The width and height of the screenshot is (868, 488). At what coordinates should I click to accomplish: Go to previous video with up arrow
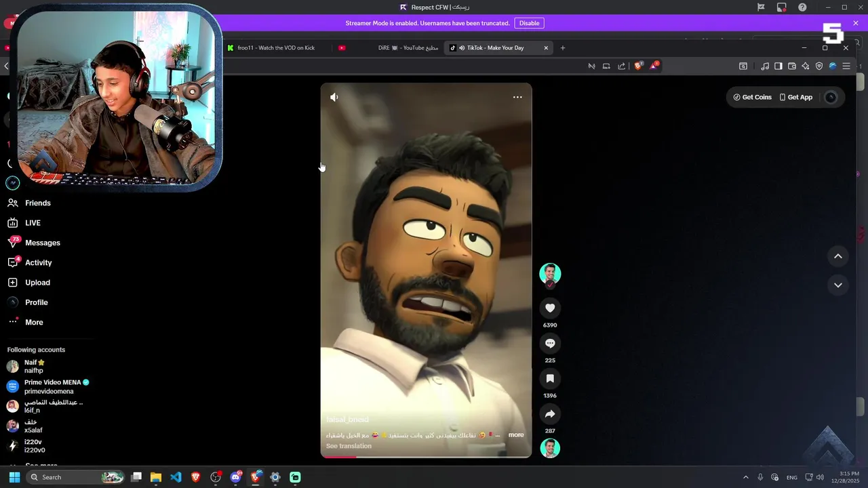click(838, 256)
